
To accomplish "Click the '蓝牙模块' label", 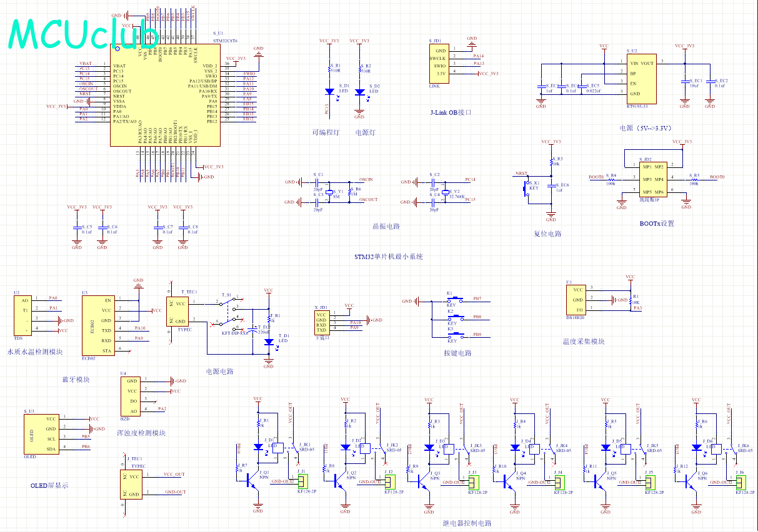I will (x=76, y=379).
